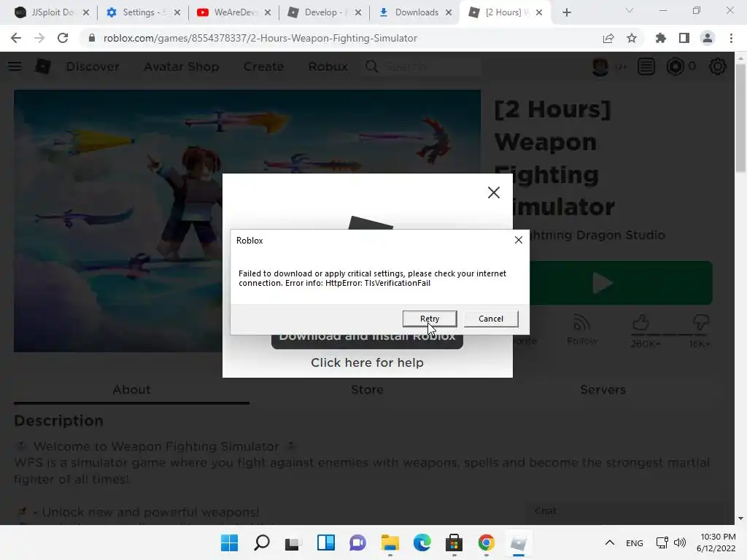Open Lightning Dragon Studio creator link

click(597, 235)
